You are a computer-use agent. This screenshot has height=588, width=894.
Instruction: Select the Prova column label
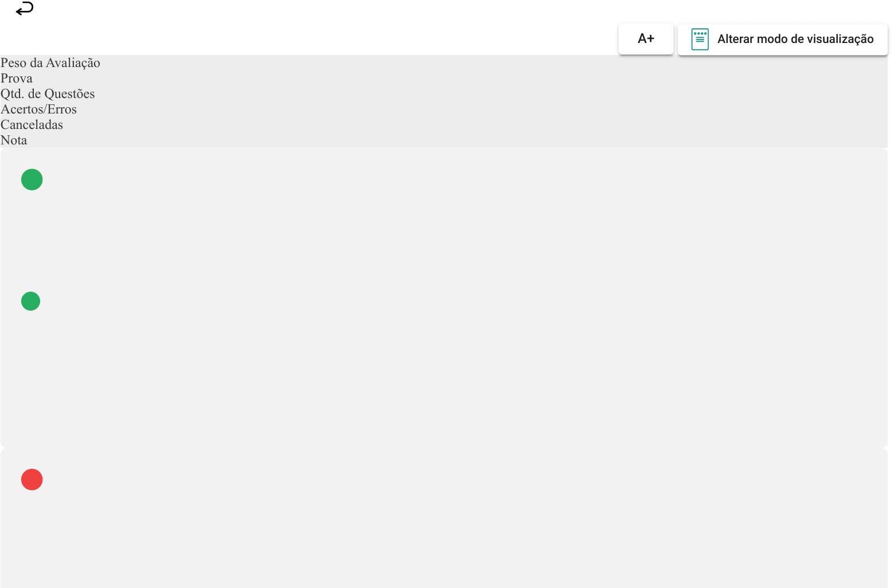click(x=17, y=79)
